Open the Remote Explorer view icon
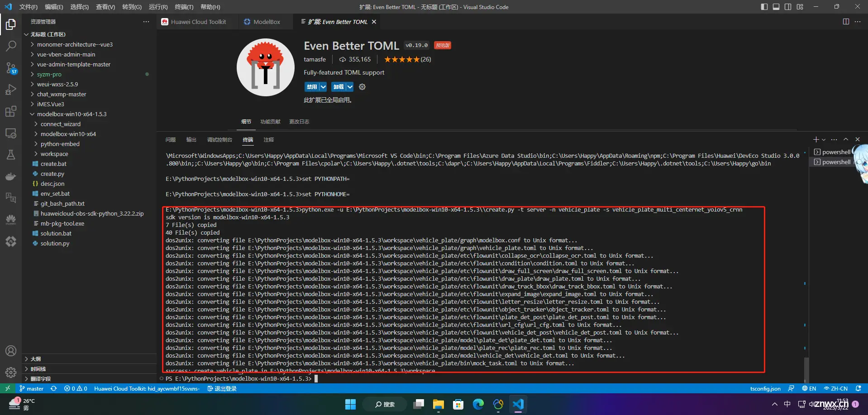Viewport: 868px width, 415px height. [x=11, y=133]
